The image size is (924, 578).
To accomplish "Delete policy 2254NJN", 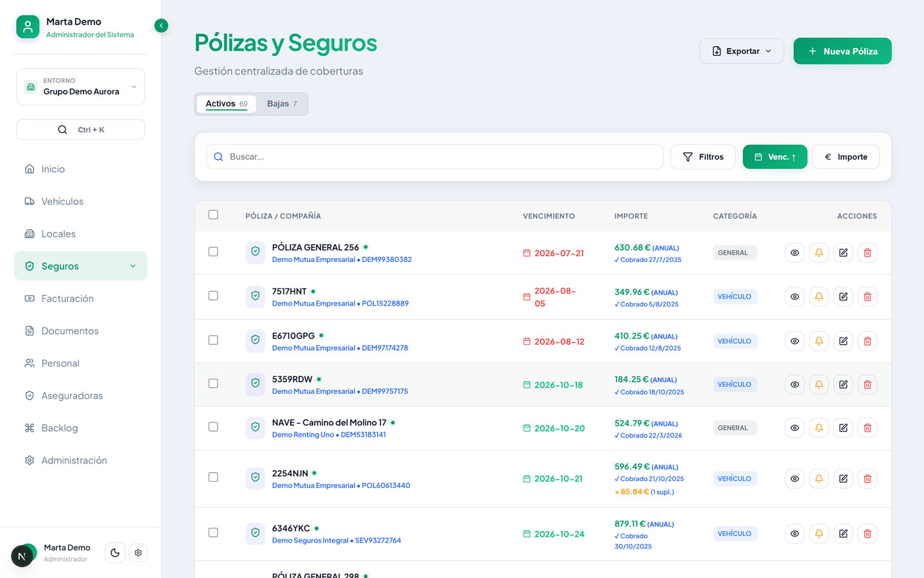I will pos(868,479).
